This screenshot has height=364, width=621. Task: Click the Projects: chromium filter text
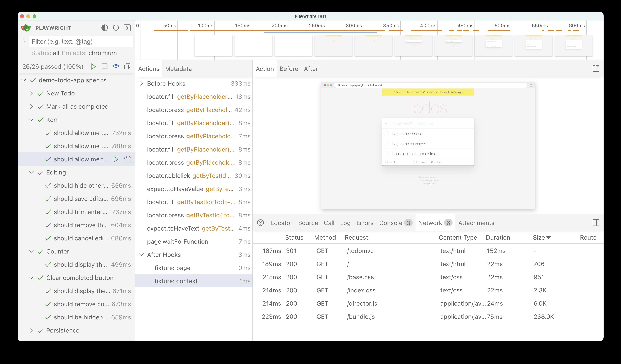click(89, 53)
